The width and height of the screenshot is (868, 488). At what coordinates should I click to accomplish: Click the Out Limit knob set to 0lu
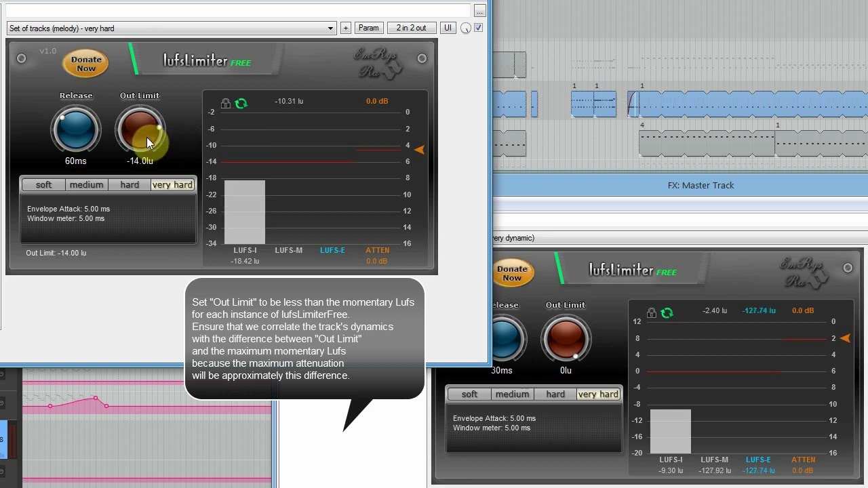tap(566, 339)
